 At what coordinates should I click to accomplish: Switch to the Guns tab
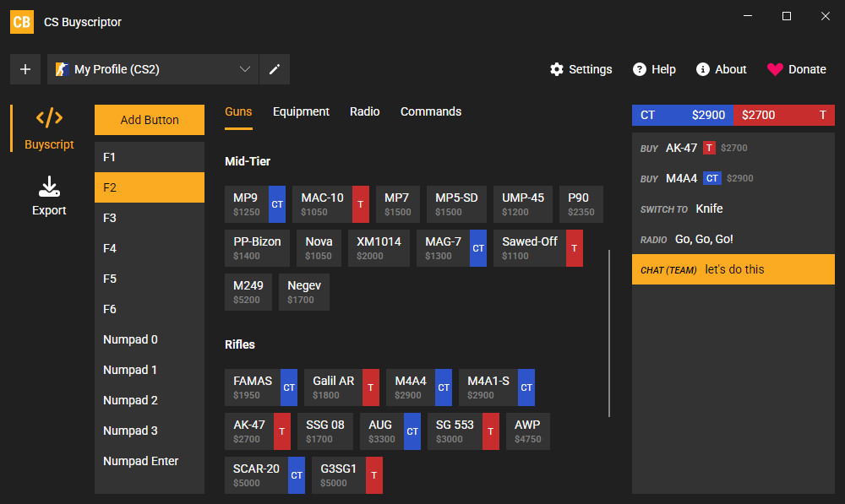pyautogui.click(x=238, y=112)
